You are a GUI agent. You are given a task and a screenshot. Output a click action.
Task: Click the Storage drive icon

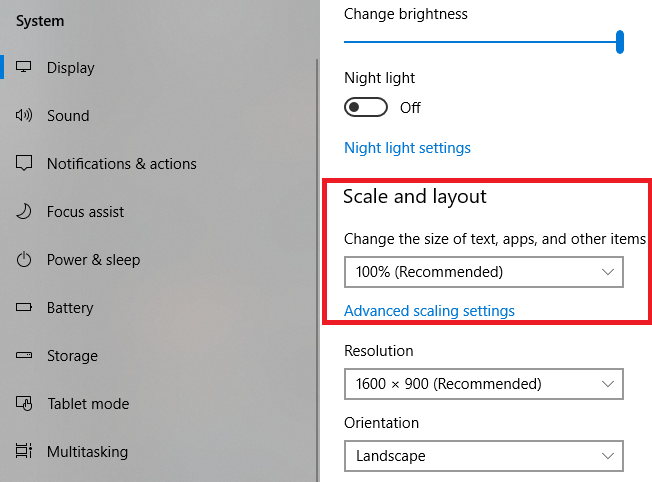click(25, 356)
